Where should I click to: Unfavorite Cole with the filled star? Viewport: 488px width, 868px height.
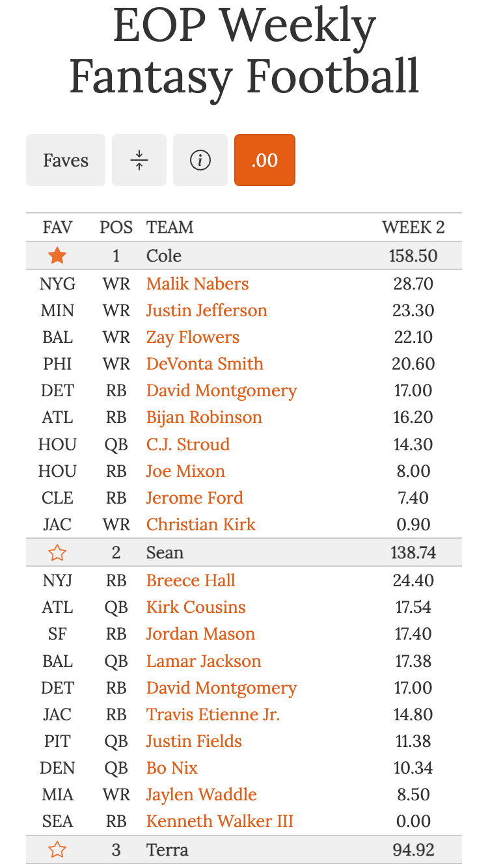[x=57, y=256]
